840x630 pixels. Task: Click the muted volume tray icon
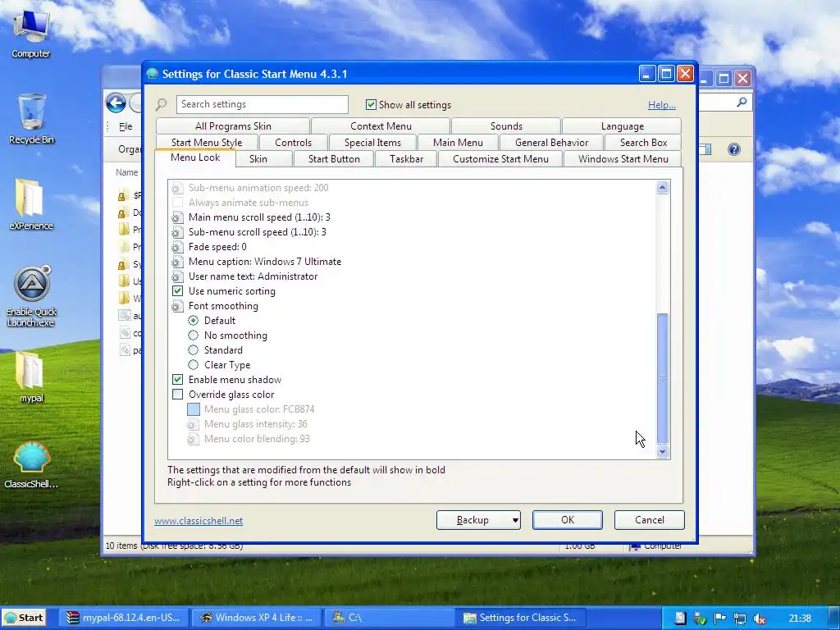[759, 619]
